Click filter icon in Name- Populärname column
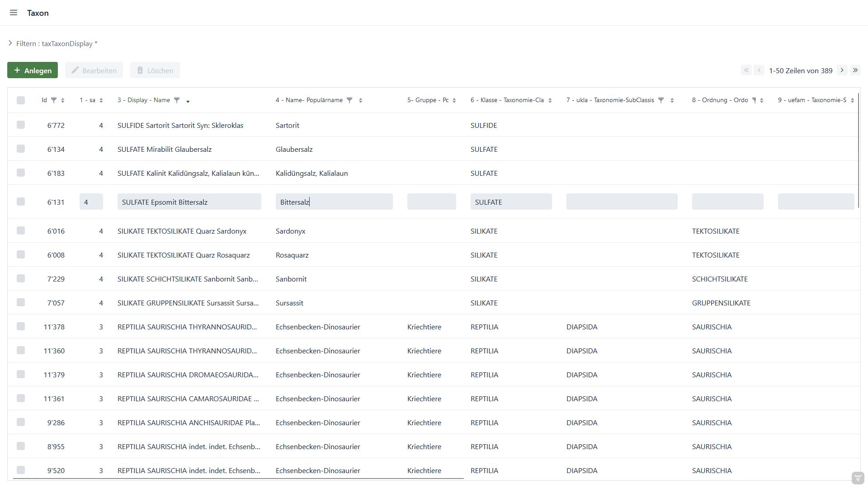 coord(349,100)
